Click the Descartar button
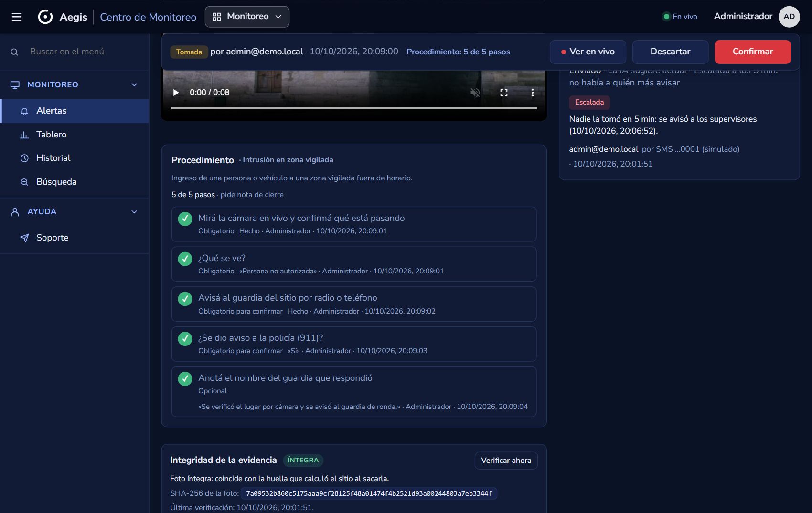 (x=670, y=52)
